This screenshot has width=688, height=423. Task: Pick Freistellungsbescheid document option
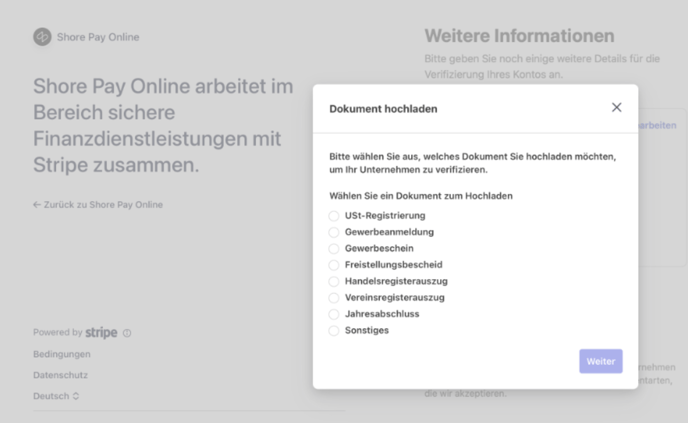334,265
